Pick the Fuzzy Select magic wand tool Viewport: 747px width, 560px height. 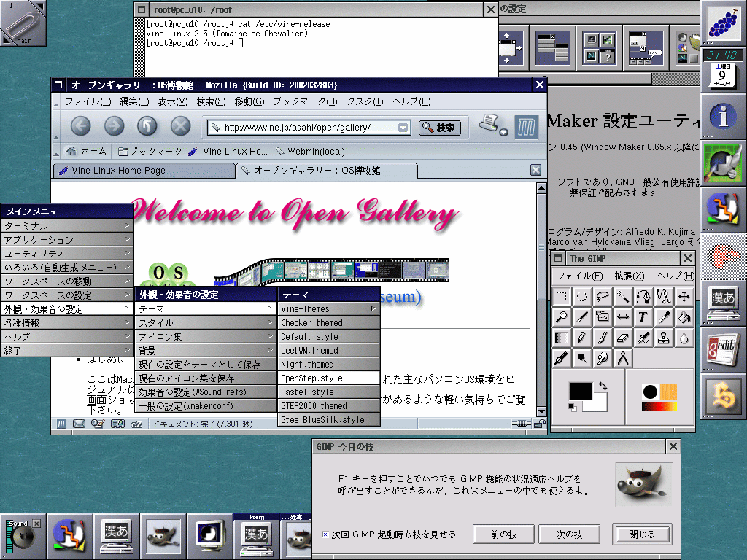pos(623,297)
